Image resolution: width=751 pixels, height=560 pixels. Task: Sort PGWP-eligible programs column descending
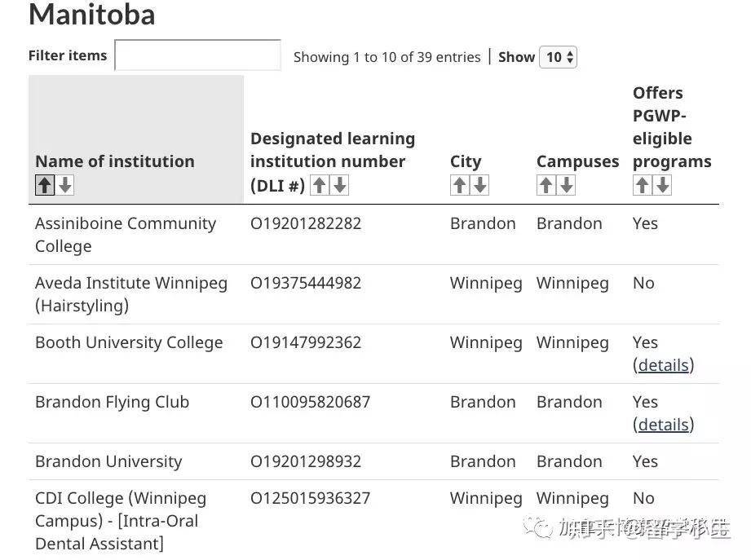(x=663, y=185)
